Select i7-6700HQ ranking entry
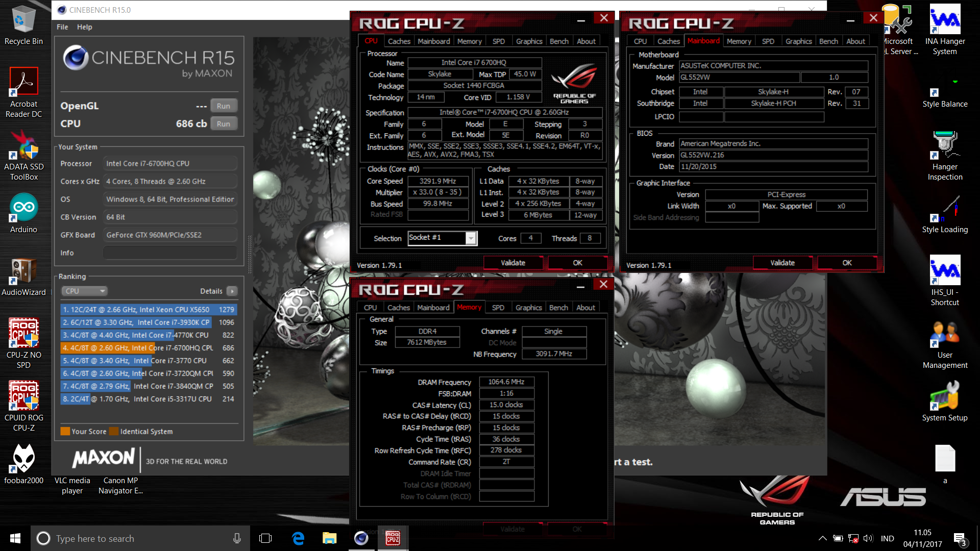The height and width of the screenshot is (551, 980). (149, 348)
